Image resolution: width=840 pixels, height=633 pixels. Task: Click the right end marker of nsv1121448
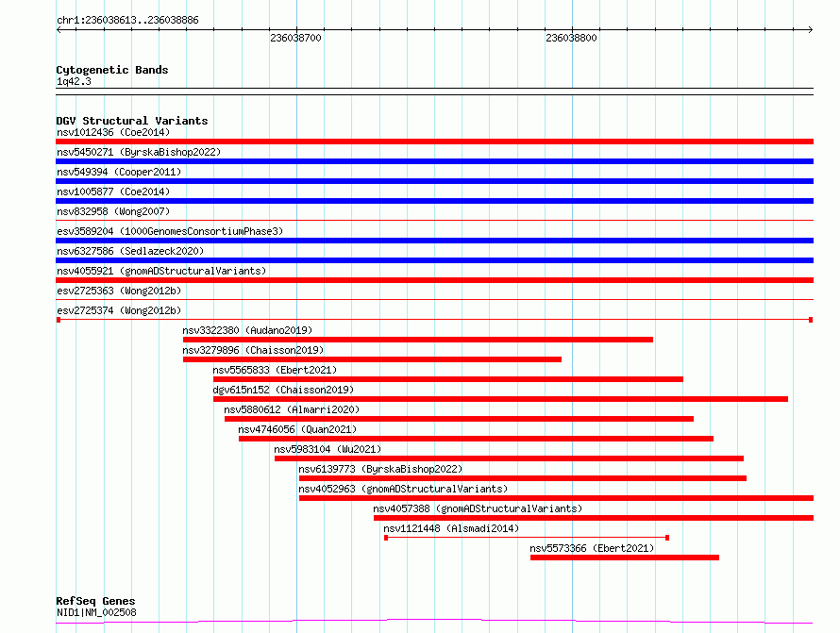(667, 538)
